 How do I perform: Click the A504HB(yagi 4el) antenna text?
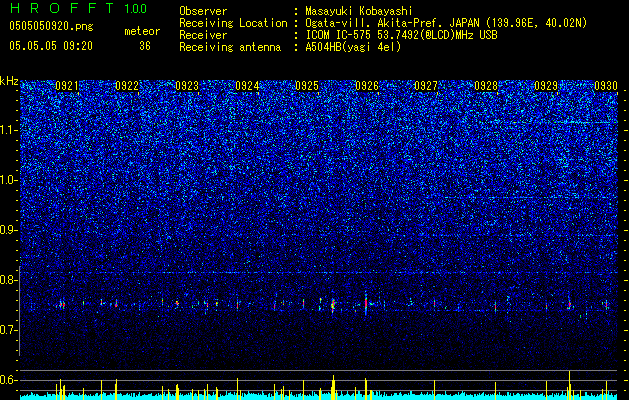point(353,47)
